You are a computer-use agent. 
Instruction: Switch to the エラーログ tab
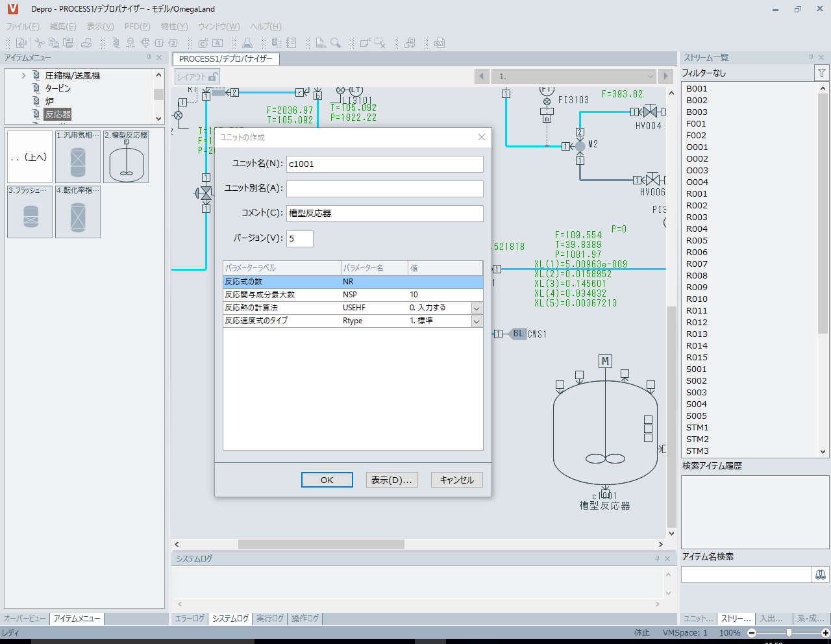click(190, 619)
